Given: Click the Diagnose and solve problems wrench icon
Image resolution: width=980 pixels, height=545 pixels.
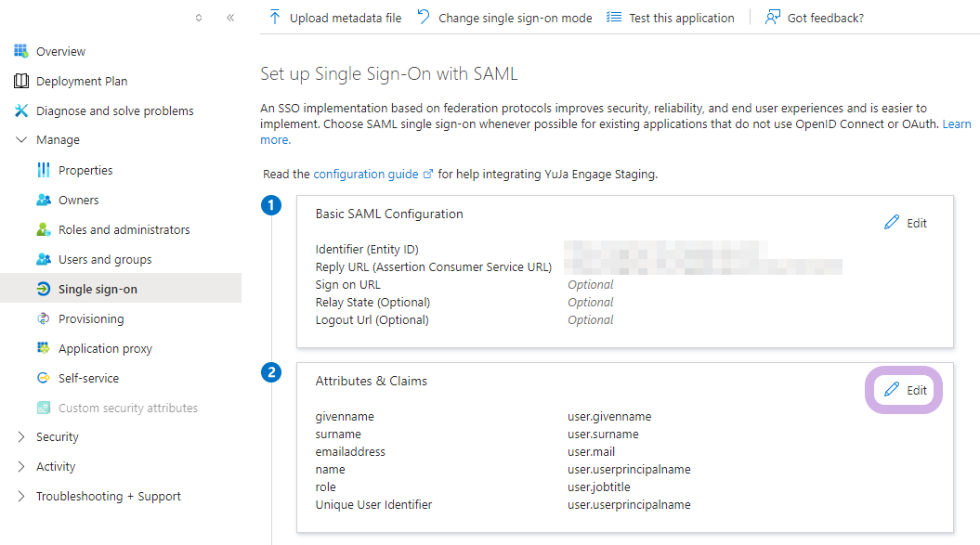Looking at the screenshot, I should 21,110.
